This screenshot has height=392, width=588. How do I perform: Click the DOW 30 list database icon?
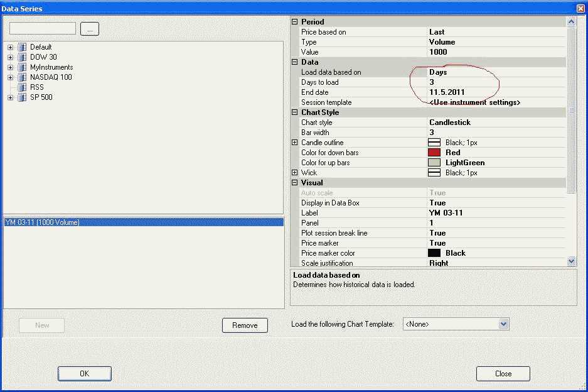pyautogui.click(x=22, y=57)
